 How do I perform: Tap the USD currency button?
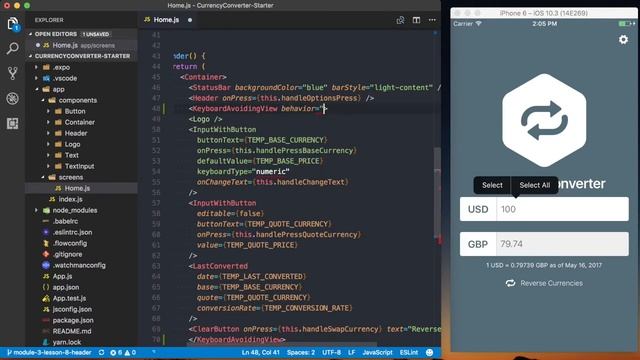point(478,209)
